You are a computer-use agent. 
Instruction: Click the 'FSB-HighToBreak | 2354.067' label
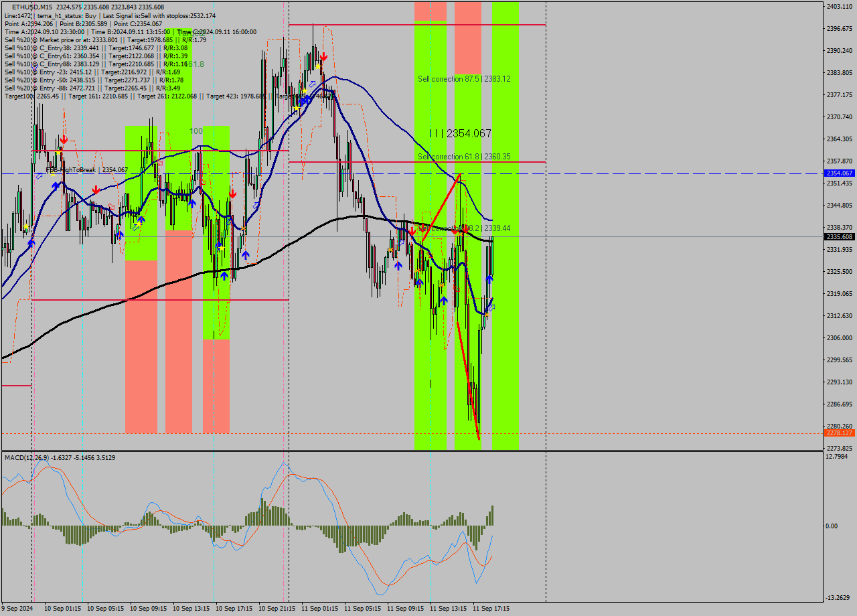(86, 170)
